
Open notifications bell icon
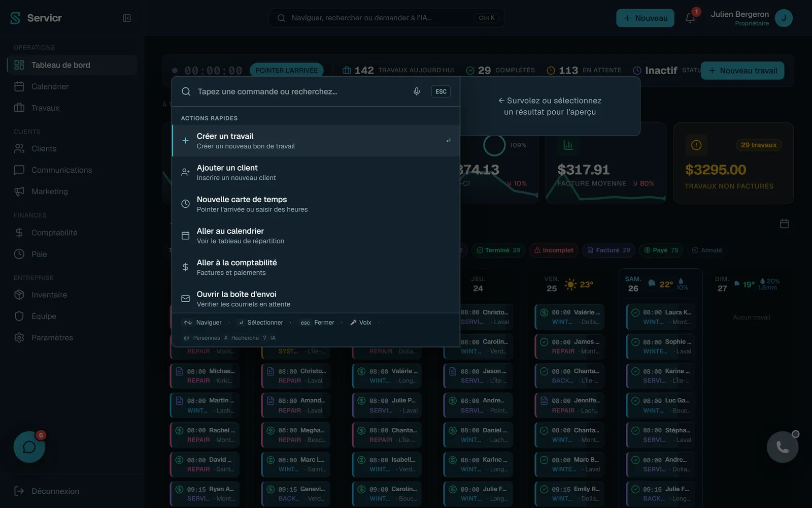[690, 18]
